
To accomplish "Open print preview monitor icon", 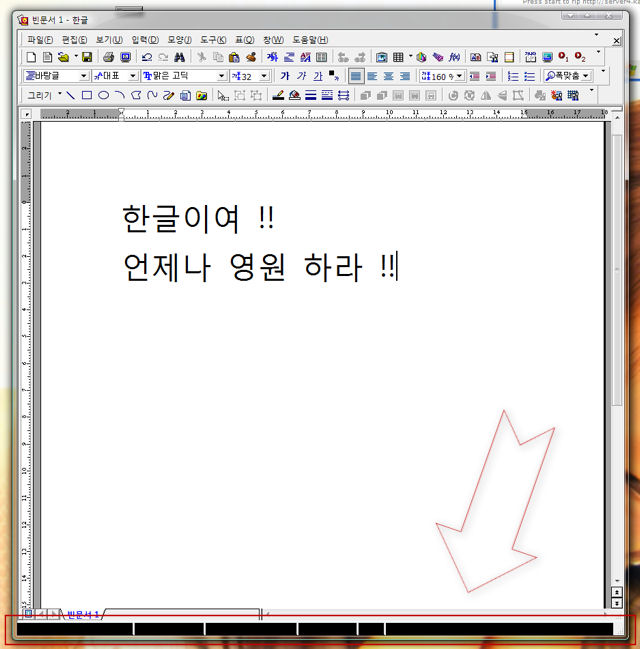I will coord(125,57).
